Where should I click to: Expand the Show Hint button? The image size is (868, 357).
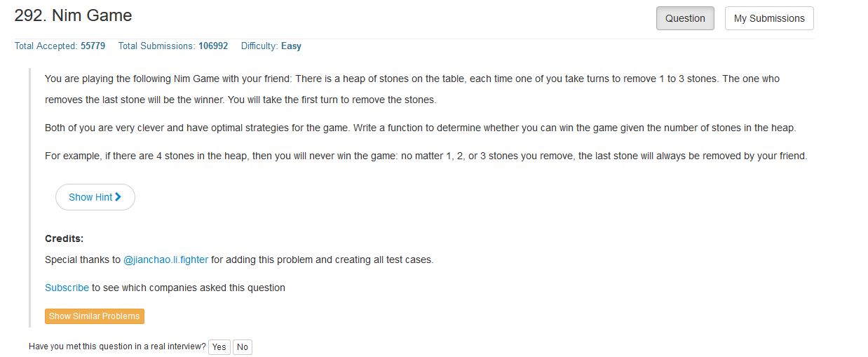point(95,197)
